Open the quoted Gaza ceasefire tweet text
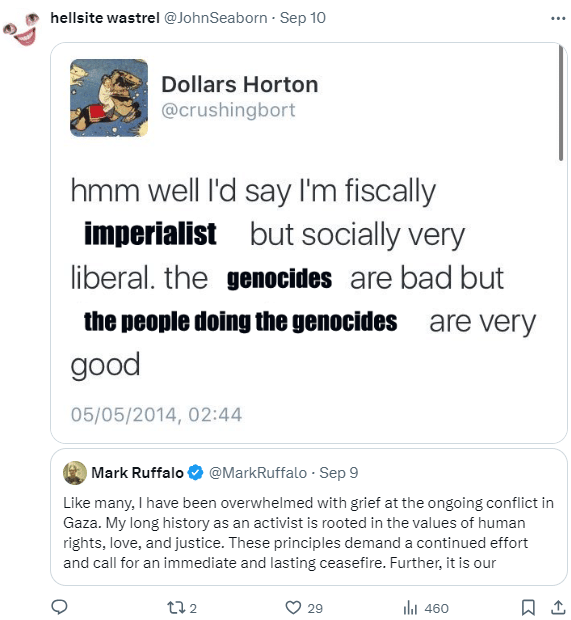This screenshot has height=620, width=571. [308, 533]
